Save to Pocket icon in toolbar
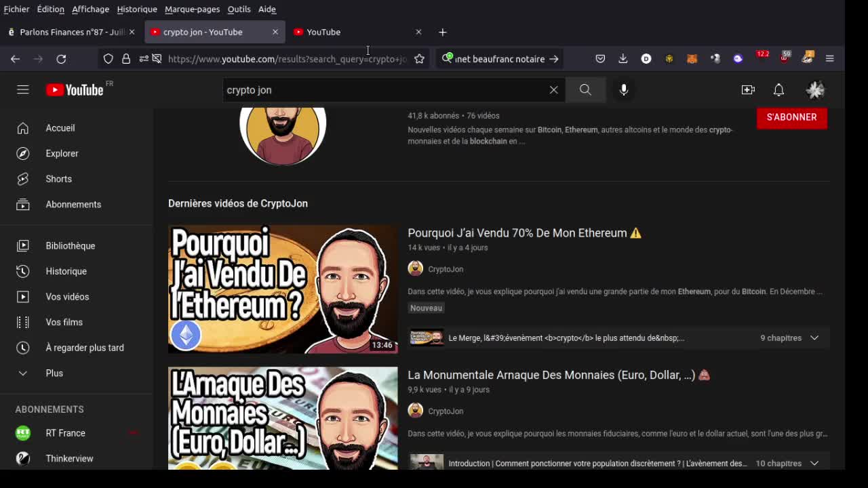Image resolution: width=868 pixels, height=488 pixels. tap(600, 59)
